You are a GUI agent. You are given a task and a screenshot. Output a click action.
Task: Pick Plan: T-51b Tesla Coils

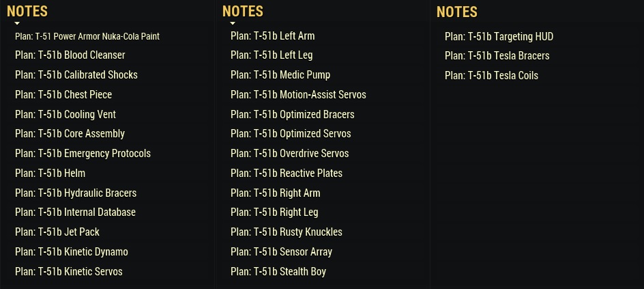pos(491,76)
